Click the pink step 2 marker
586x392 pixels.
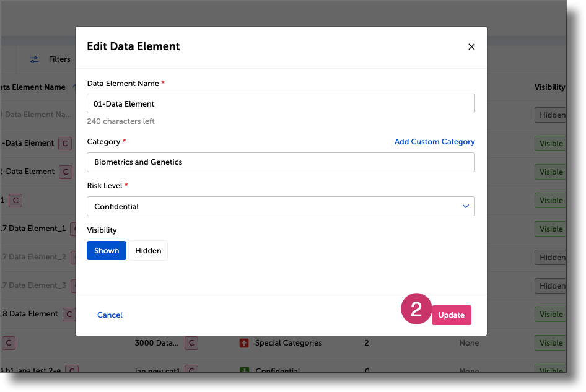[416, 308]
